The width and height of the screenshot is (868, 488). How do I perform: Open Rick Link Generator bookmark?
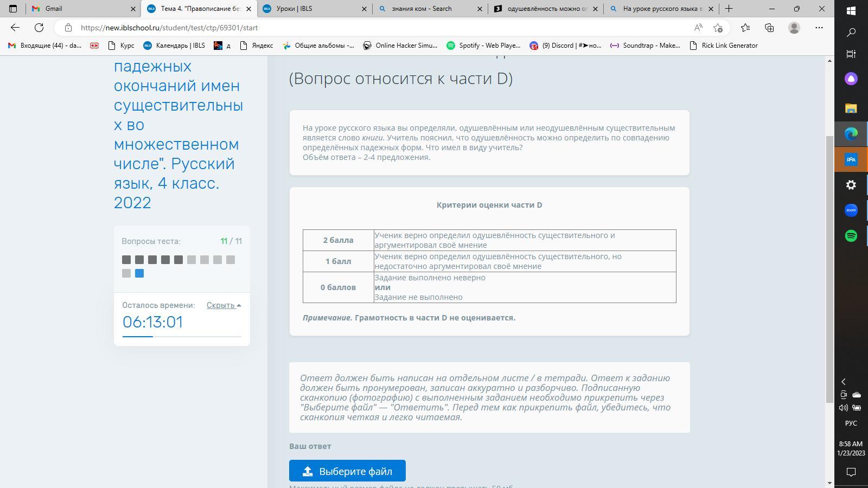tap(724, 46)
